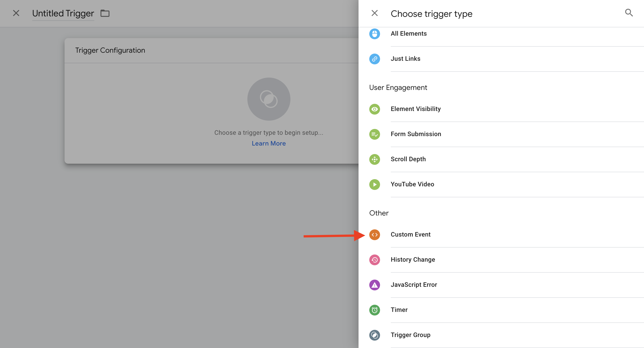
Task: Click the Form Submission green icon
Action: click(374, 134)
